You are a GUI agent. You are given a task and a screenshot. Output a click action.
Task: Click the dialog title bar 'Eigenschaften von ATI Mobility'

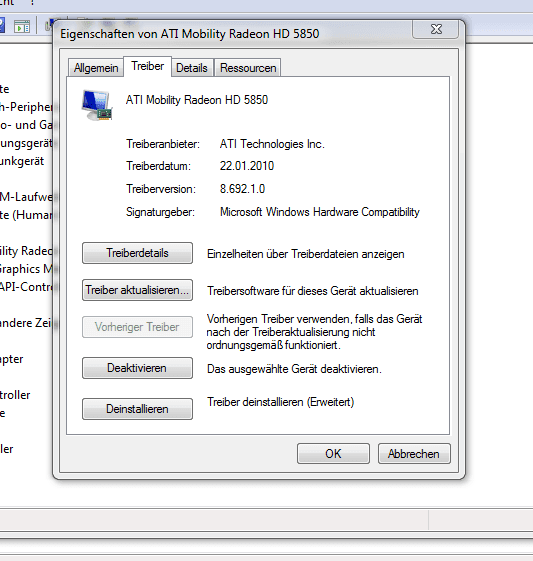(190, 34)
